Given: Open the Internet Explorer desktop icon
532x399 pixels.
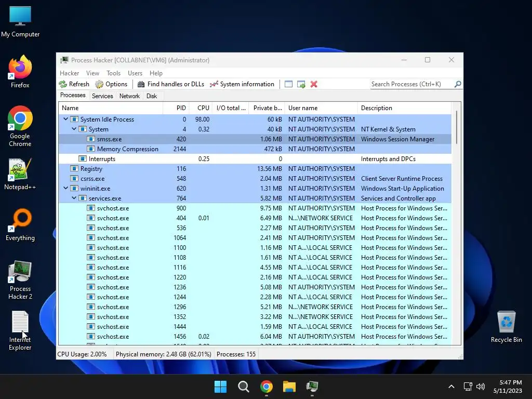Looking at the screenshot, I should (20, 330).
